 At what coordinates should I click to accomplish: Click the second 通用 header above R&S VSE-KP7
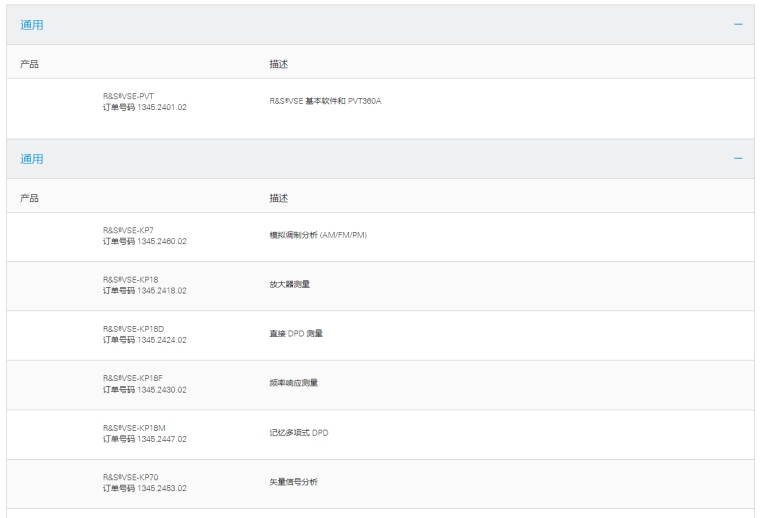32,159
